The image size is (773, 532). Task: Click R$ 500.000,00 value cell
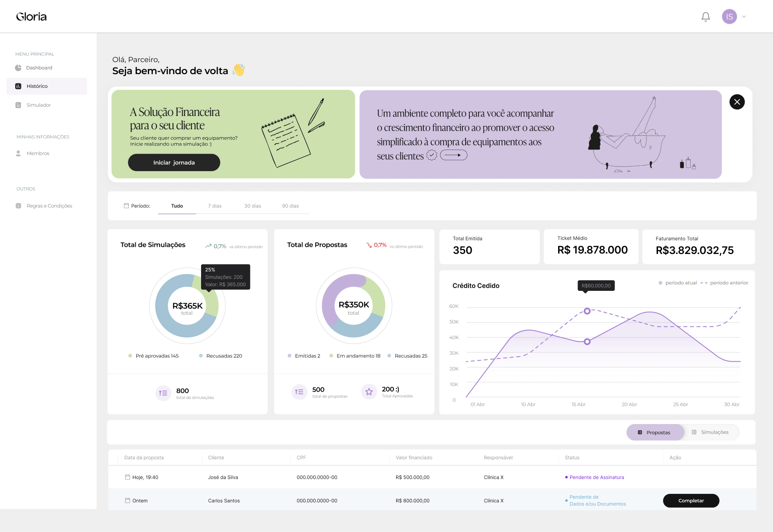(413, 477)
